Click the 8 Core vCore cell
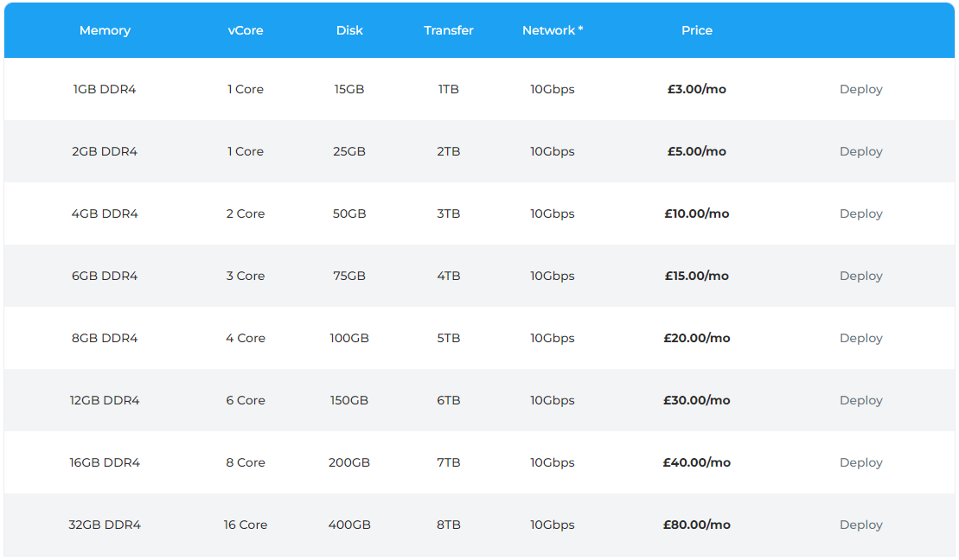The height and width of the screenshot is (560, 959). (246, 463)
